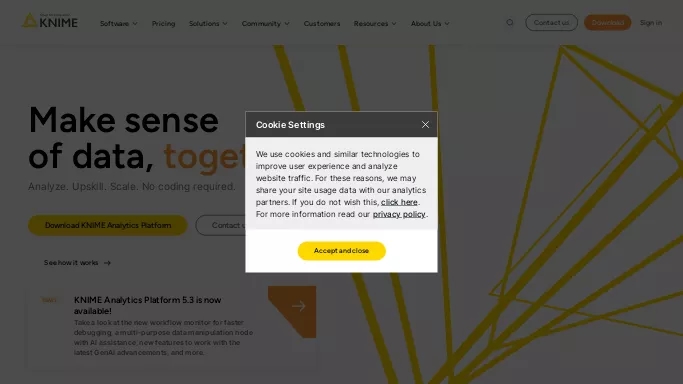
Task: Open the privacy policy link
Action: (x=399, y=214)
